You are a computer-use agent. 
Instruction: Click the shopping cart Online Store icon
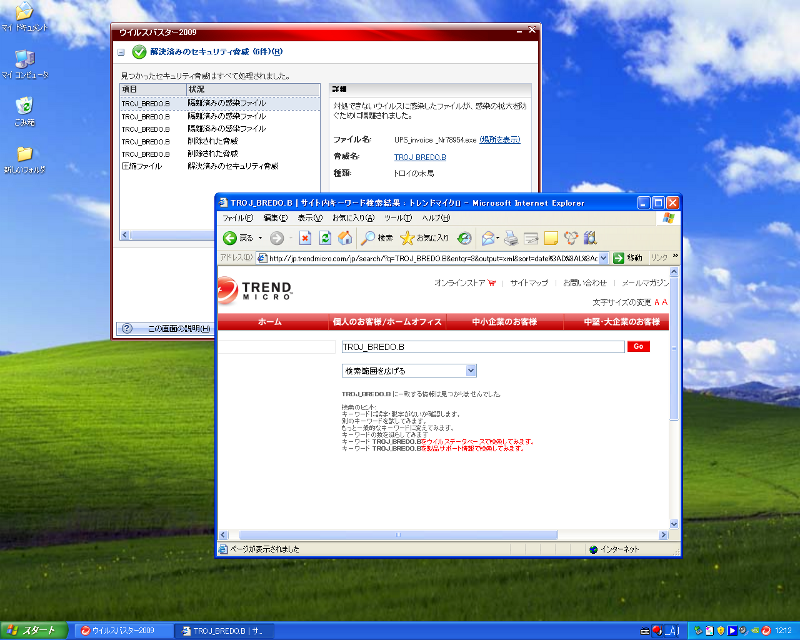[x=492, y=283]
